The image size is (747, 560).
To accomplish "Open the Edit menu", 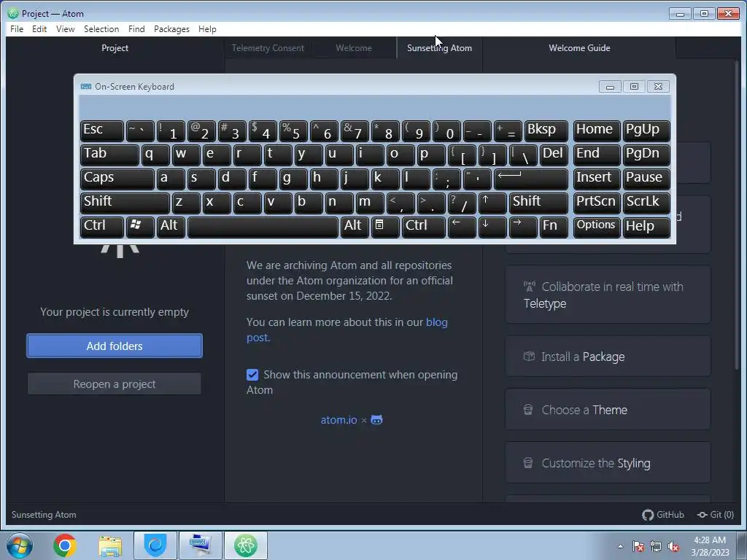I will [x=39, y=29].
